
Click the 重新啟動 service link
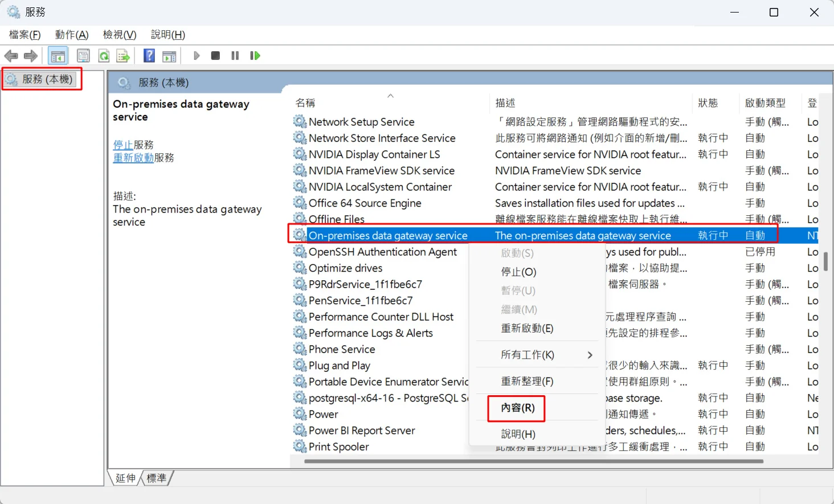coord(133,158)
